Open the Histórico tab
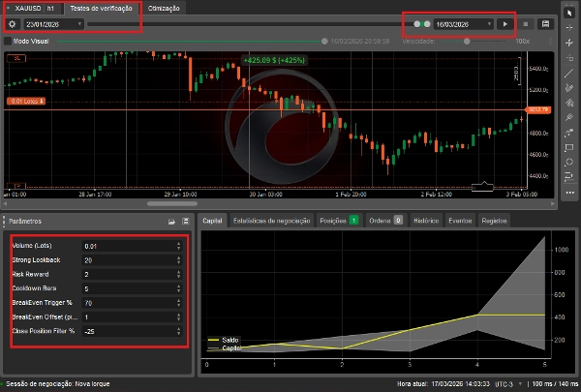Viewport: 581px width, 392px height. [427, 221]
